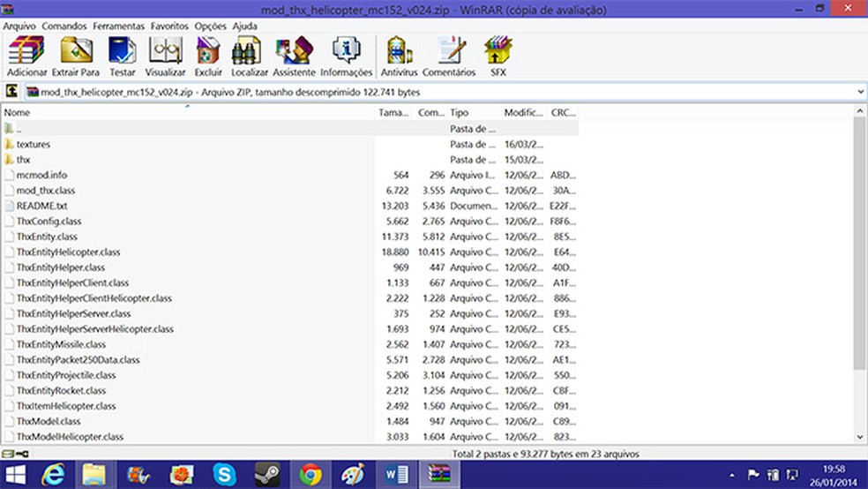Open Steam from the taskbar
Image resolution: width=868 pixels, height=489 pixels.
pyautogui.click(x=266, y=475)
